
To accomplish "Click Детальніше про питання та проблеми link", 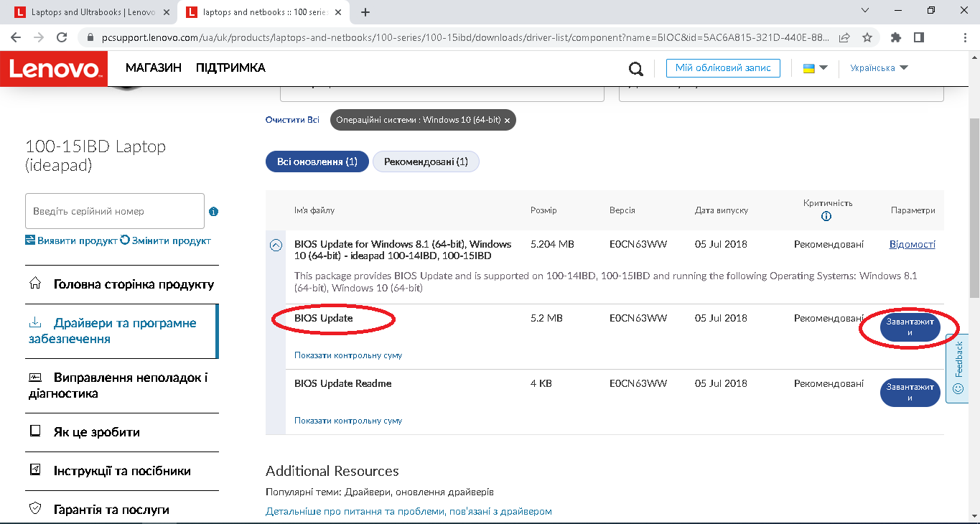I will (x=409, y=511).
